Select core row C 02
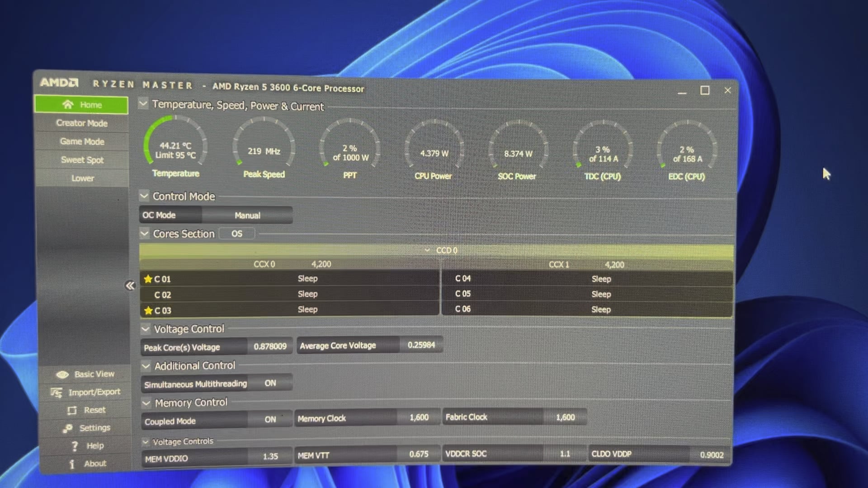Viewport: 868px width, 488px height. tap(290, 294)
